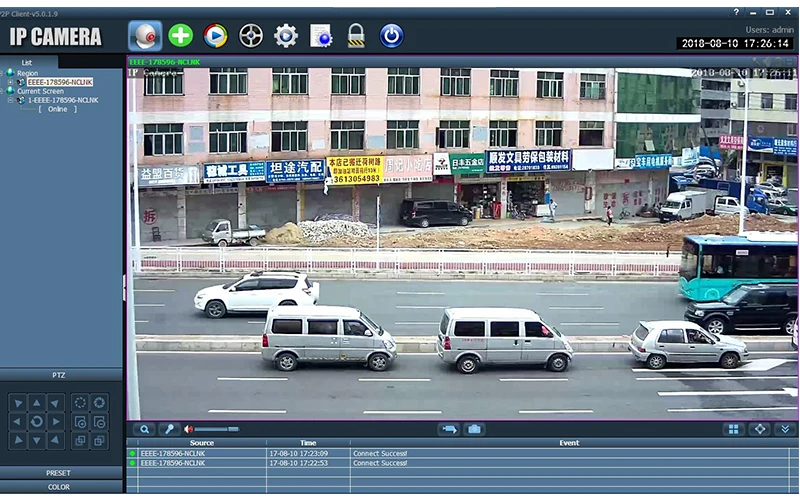Screen dimensions: 800x503
Task: Click the green EEEE-178596-NCLNK video title
Action: click(x=164, y=62)
